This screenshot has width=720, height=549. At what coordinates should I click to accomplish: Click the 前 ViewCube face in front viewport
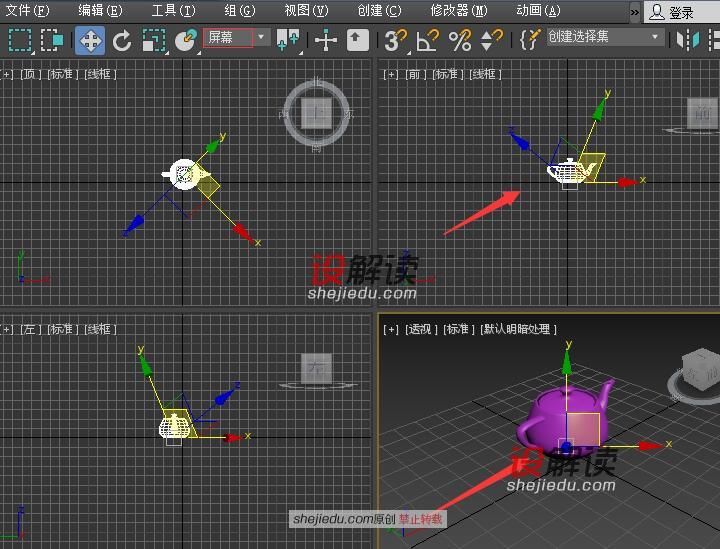coord(703,113)
